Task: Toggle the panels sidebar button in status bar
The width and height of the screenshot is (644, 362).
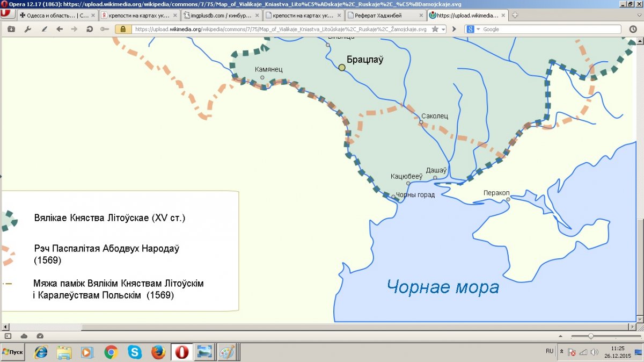Action: (8, 336)
